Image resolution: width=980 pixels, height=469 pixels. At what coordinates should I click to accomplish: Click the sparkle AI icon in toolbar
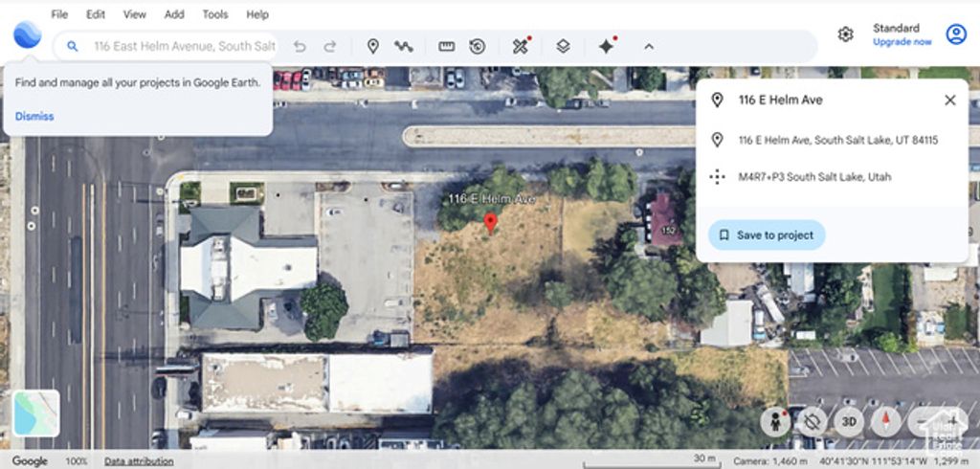click(x=606, y=46)
